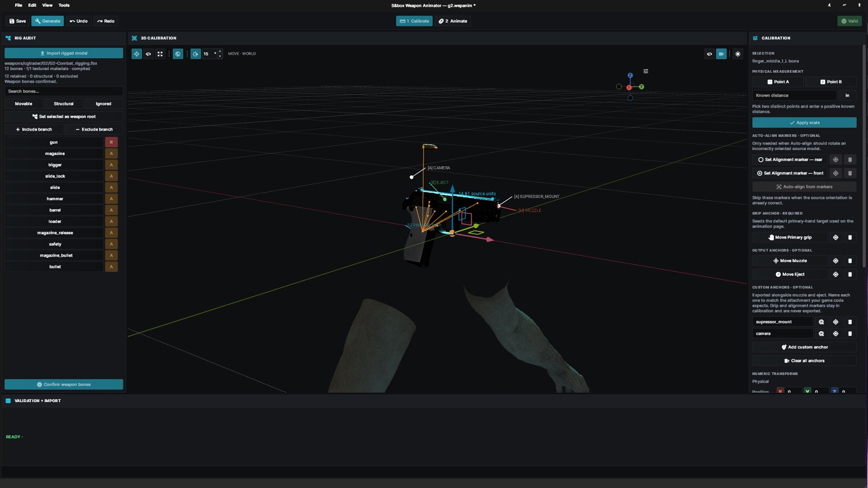Click the focus target icon for the rear alignment marker

(835, 160)
